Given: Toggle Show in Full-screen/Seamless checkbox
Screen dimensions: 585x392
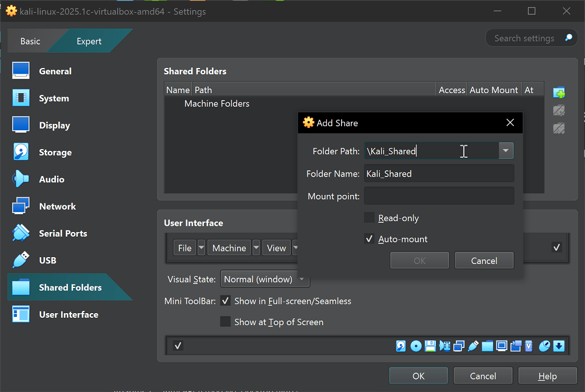Looking at the screenshot, I should pos(225,301).
